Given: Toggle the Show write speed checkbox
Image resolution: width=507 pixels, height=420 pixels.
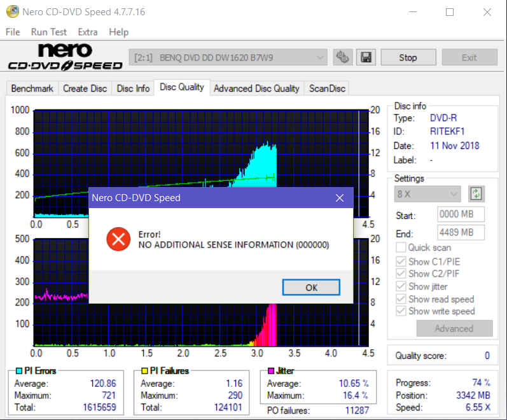Looking at the screenshot, I should [x=401, y=311].
